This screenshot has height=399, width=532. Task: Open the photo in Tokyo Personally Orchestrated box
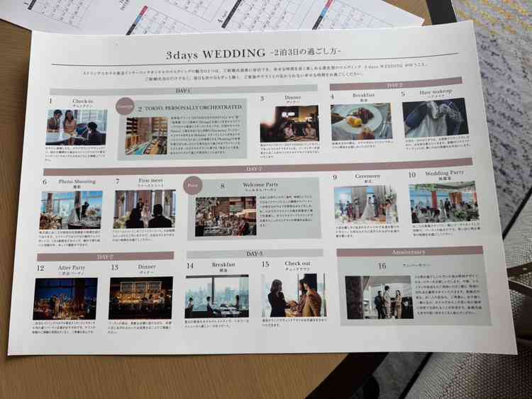tap(146, 136)
